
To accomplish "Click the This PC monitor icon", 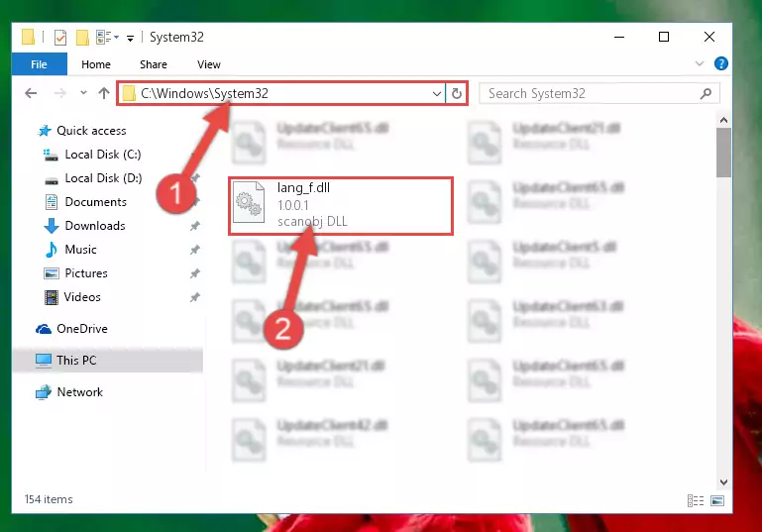I will click(44, 361).
